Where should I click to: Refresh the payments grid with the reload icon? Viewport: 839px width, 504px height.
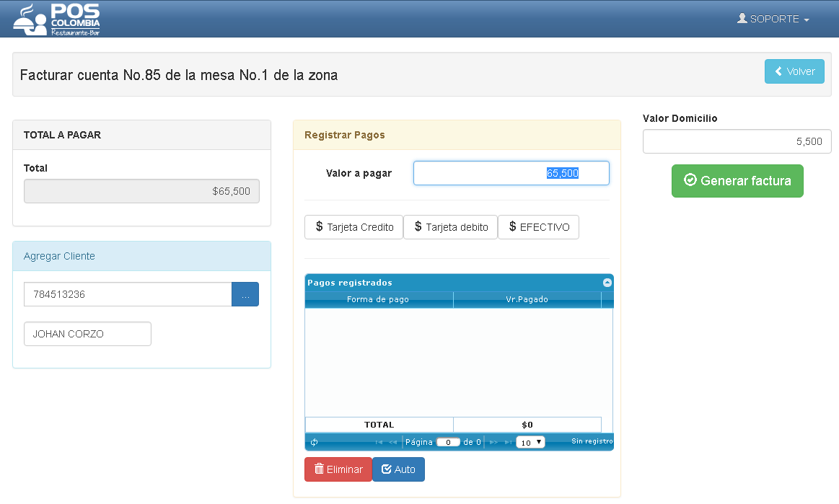click(x=314, y=442)
